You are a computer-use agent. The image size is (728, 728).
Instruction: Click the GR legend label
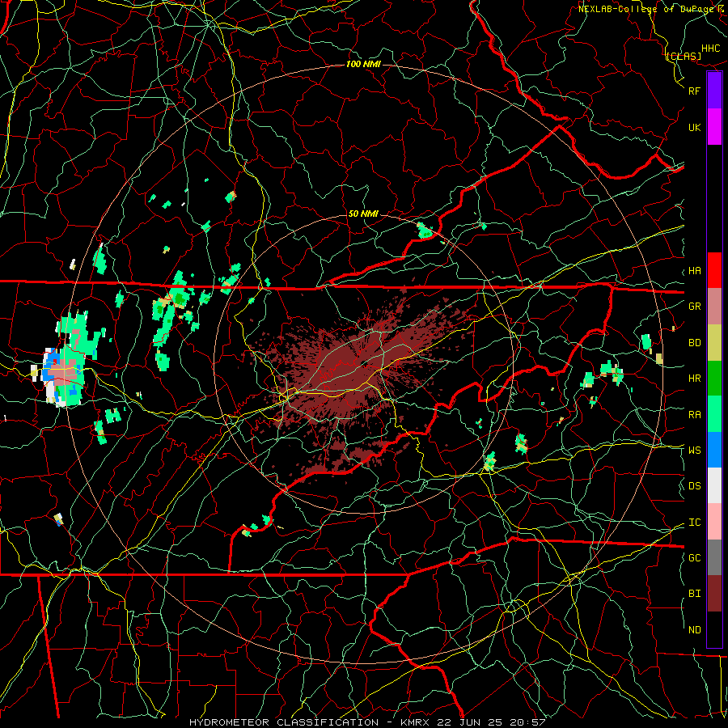point(694,307)
